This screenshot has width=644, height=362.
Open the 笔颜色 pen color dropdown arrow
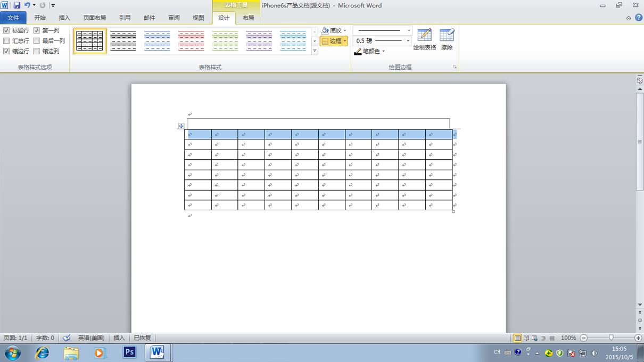coord(383,52)
